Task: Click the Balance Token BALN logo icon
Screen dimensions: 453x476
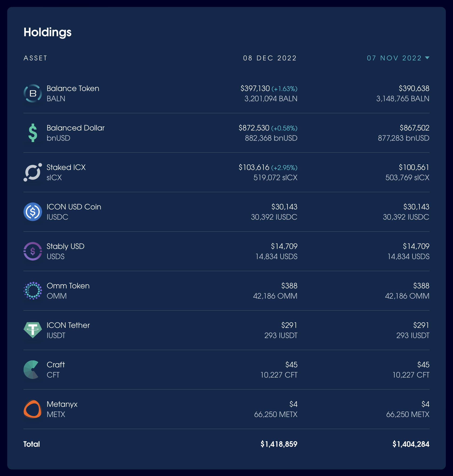Action: click(x=33, y=93)
